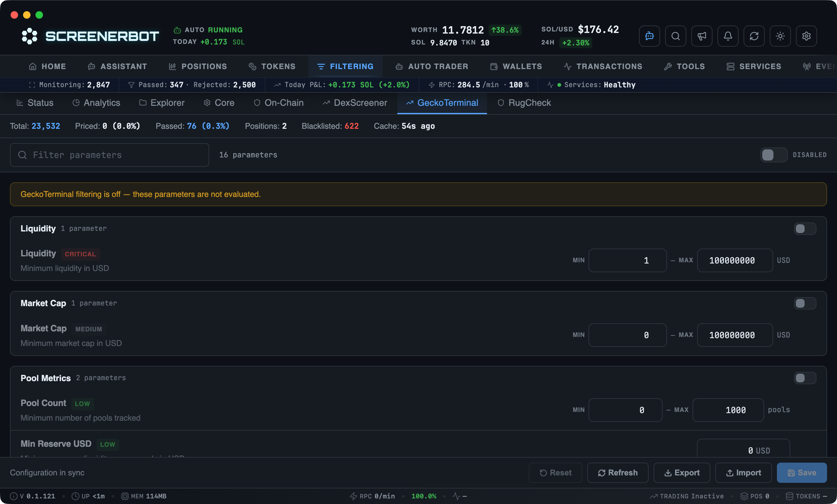The height and width of the screenshot is (504, 837).
Task: Click the Pool Count MAX field
Action: click(728, 410)
